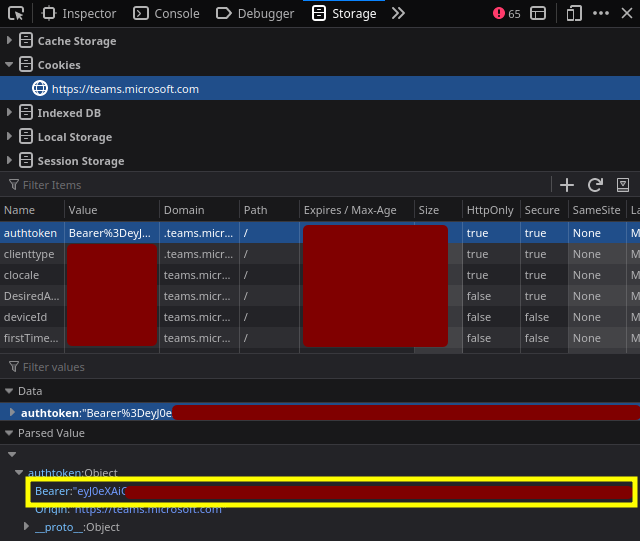Click the red error count badge
This screenshot has width=640, height=541.
507,13
